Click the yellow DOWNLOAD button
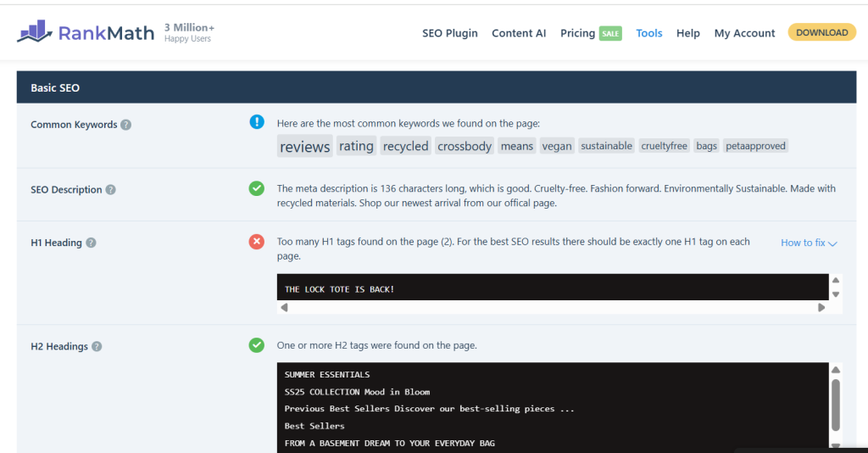868x453 pixels. pos(821,32)
